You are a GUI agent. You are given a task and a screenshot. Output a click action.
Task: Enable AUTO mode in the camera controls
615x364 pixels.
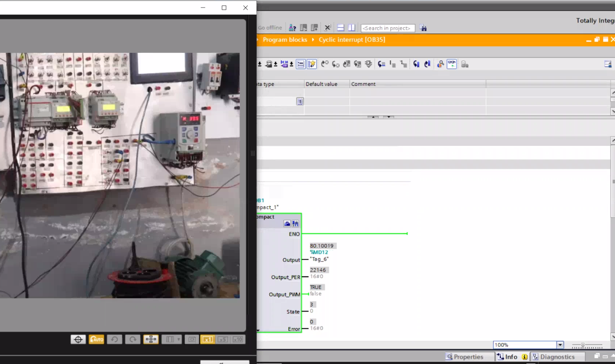97,339
